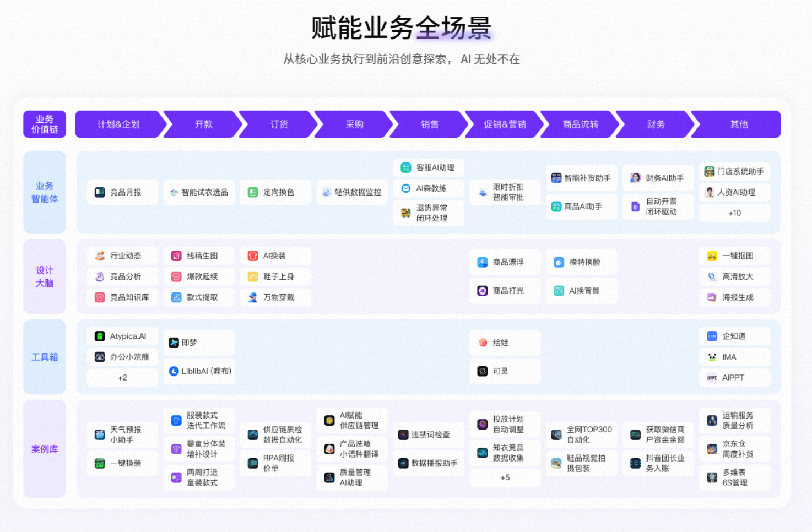Select the 门店系统助手 icon
Image resolution: width=812 pixels, height=532 pixels.
click(x=710, y=172)
